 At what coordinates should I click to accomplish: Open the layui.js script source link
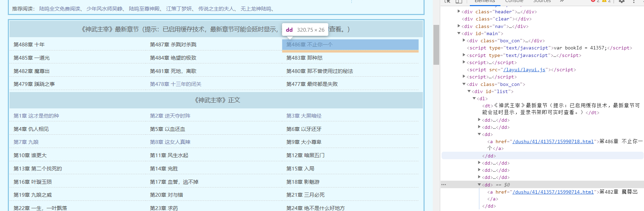click(x=524, y=70)
